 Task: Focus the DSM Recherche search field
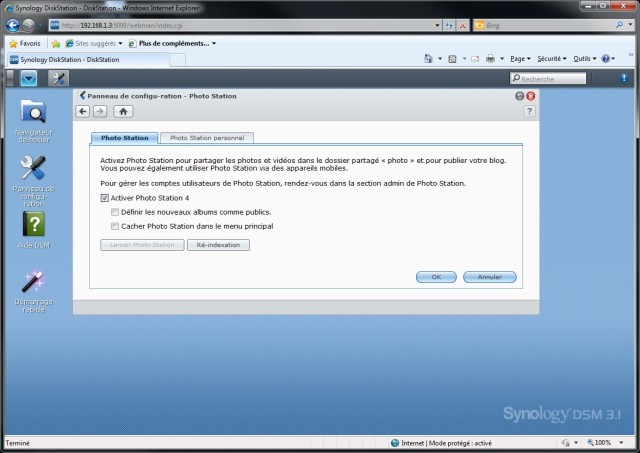(x=548, y=78)
